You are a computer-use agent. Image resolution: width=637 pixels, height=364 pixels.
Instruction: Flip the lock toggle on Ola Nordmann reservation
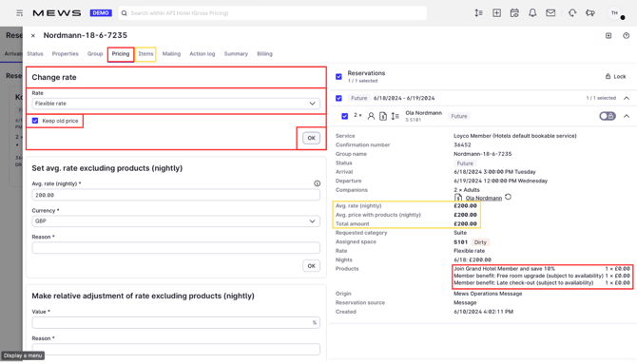click(608, 116)
